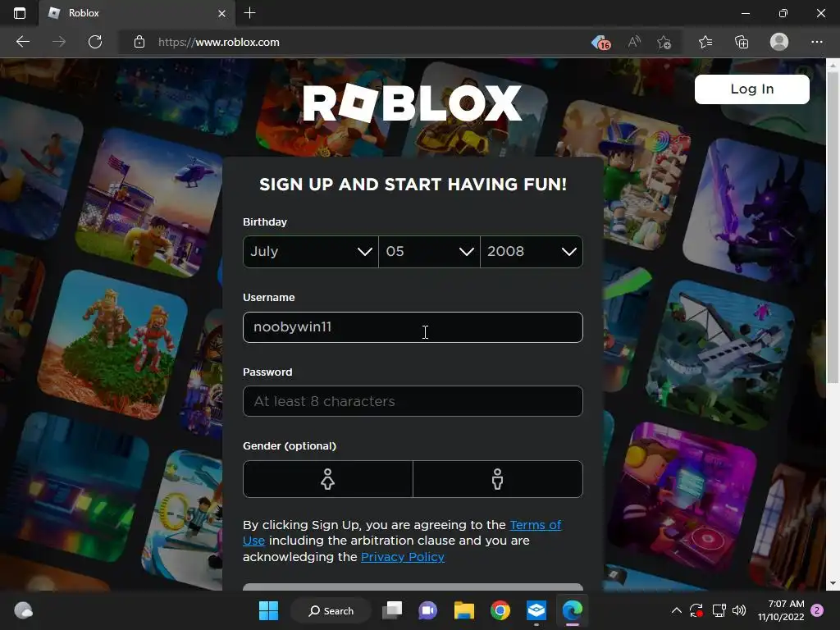Open the Edge profile avatar
This screenshot has height=630, width=840.
tap(779, 42)
